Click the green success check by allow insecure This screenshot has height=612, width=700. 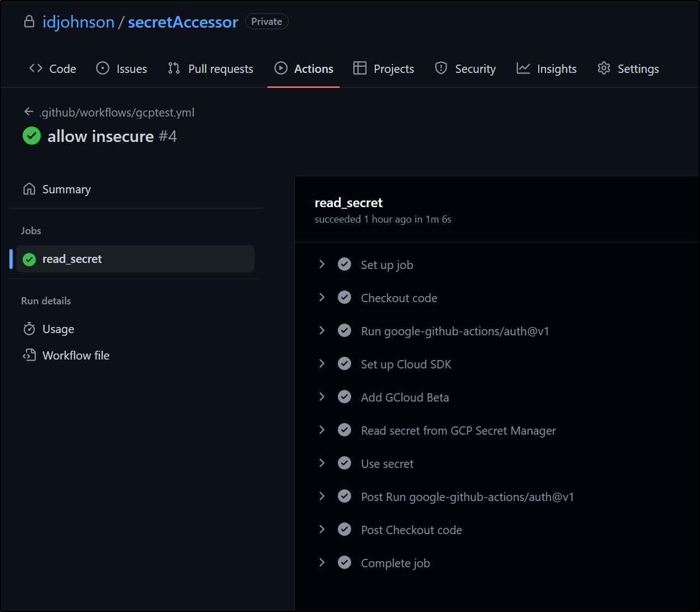pos(31,136)
